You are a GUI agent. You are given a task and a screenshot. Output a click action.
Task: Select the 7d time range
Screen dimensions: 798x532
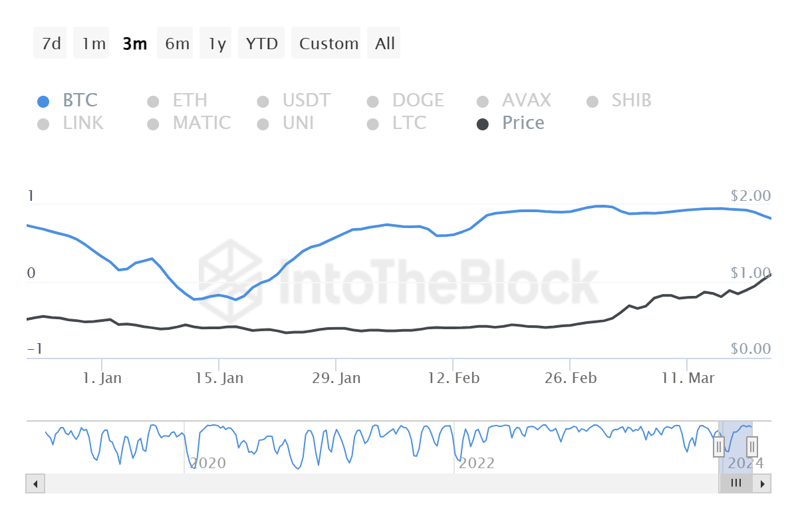tap(51, 44)
